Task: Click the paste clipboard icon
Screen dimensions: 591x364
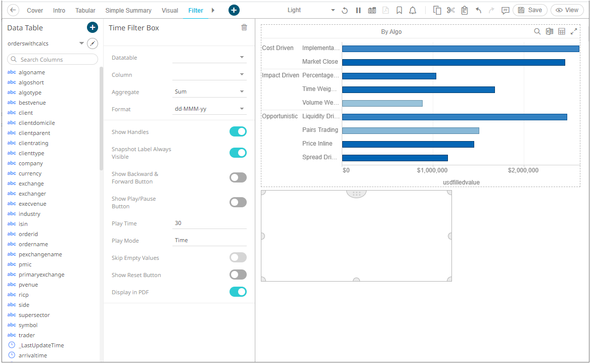Action: tap(465, 10)
